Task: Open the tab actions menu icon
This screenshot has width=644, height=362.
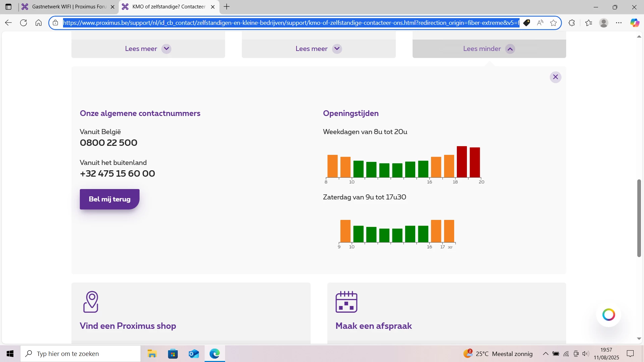Action: [x=8, y=7]
